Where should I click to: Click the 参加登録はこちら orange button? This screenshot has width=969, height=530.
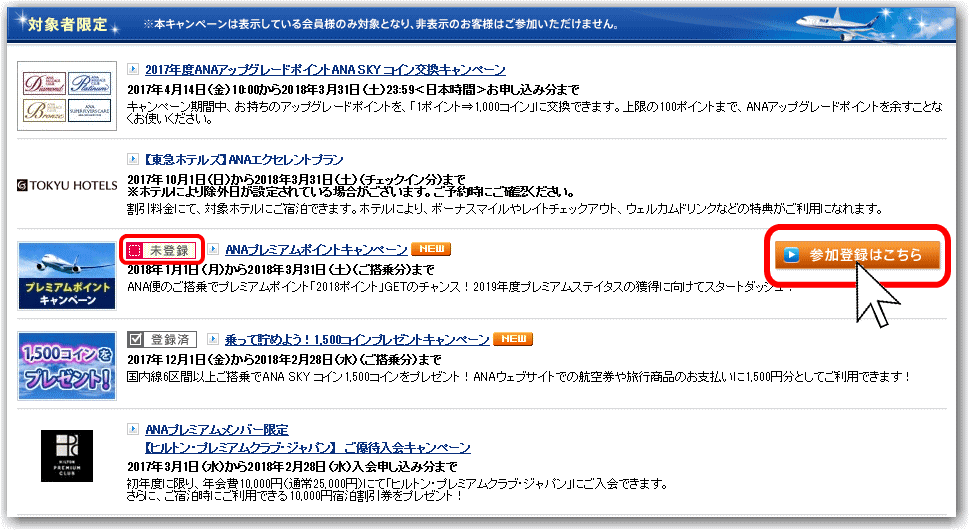(858, 255)
